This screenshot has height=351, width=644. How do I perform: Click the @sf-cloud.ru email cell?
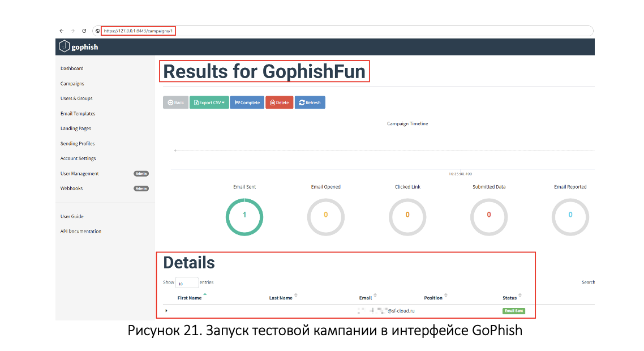click(x=386, y=311)
